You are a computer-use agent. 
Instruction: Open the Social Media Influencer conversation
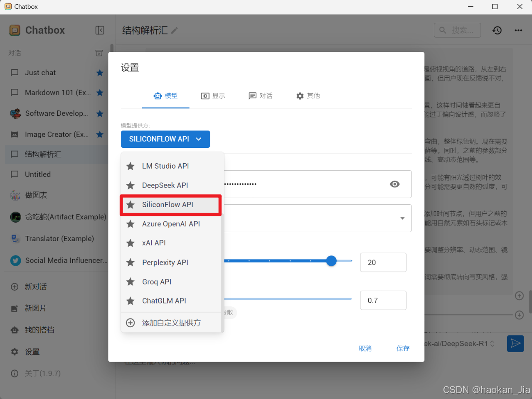tap(57, 260)
